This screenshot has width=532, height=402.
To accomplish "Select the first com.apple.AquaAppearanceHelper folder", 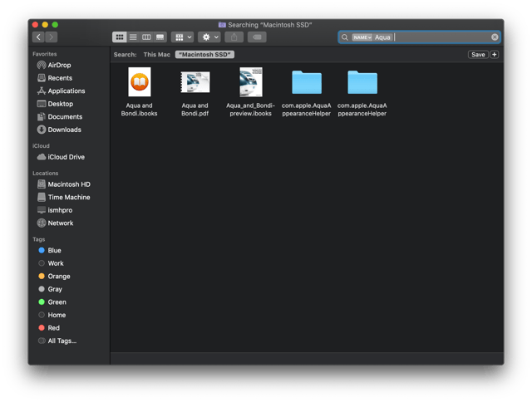I will [x=307, y=82].
